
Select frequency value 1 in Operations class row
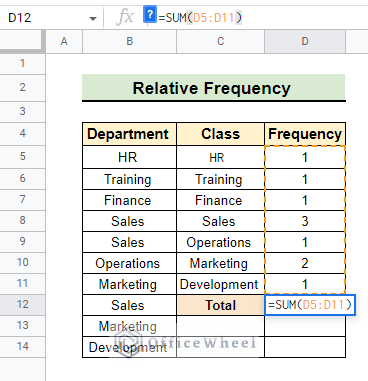coord(305,242)
